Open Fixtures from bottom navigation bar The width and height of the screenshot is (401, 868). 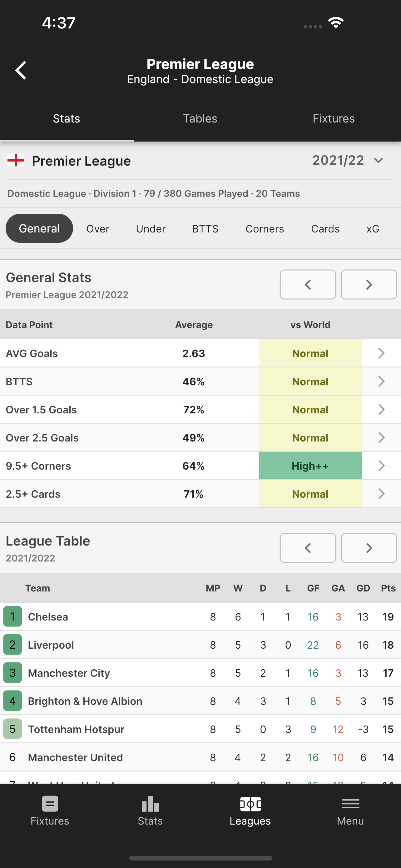(x=50, y=811)
